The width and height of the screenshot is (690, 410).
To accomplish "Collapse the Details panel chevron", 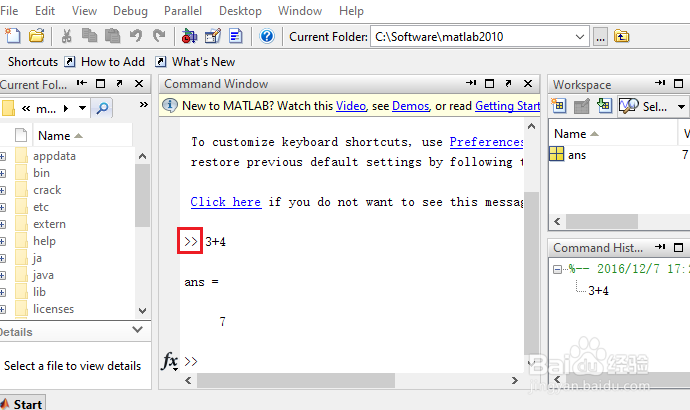I will pyautogui.click(x=138, y=329).
